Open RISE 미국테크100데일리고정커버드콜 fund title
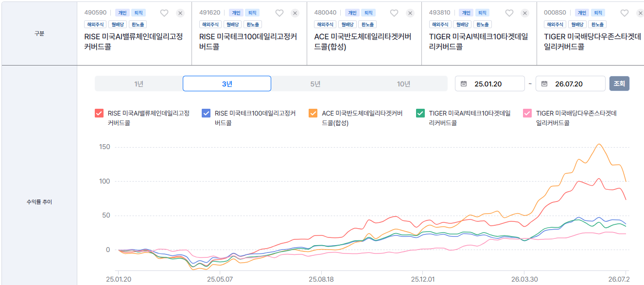The image size is (644, 285). pos(248,41)
